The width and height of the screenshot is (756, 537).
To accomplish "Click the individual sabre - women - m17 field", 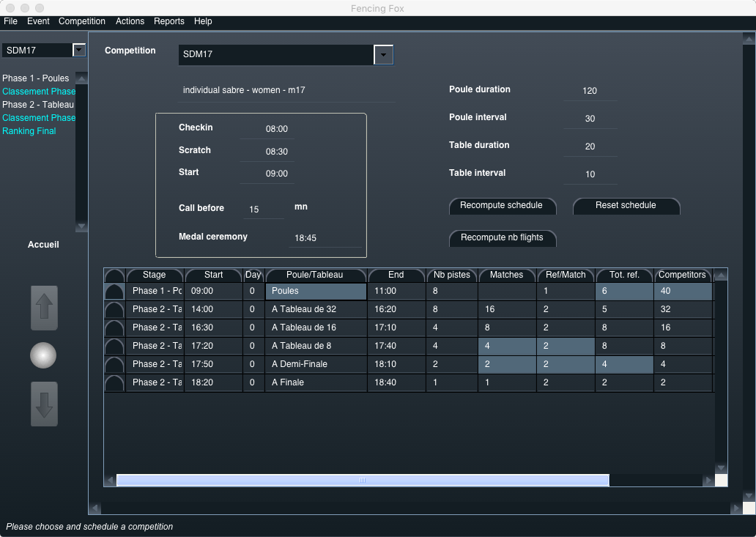I will point(286,90).
